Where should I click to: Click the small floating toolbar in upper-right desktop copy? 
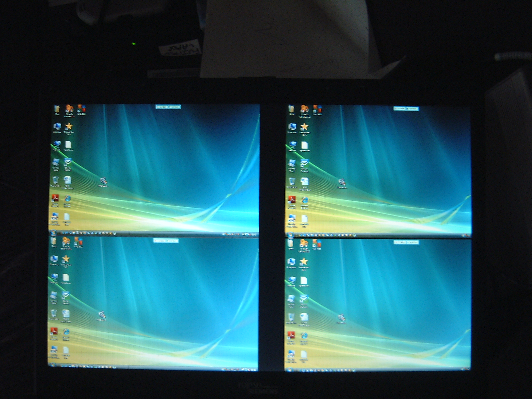406,109
